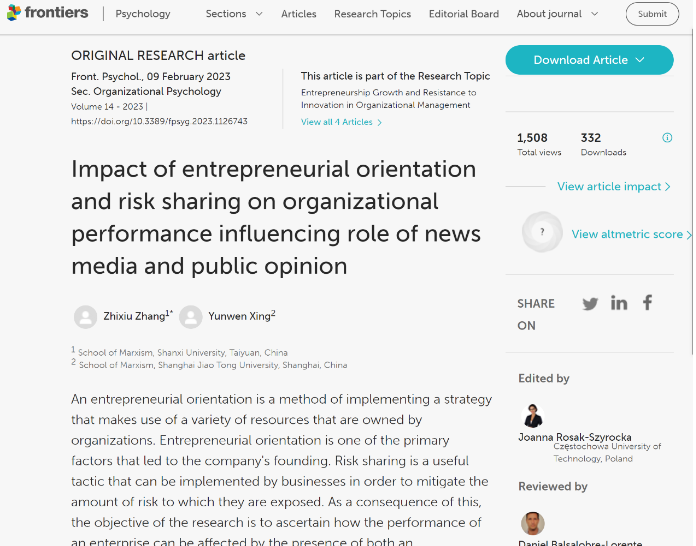Open the Articles menu item
This screenshot has width=696, height=546.
(298, 14)
